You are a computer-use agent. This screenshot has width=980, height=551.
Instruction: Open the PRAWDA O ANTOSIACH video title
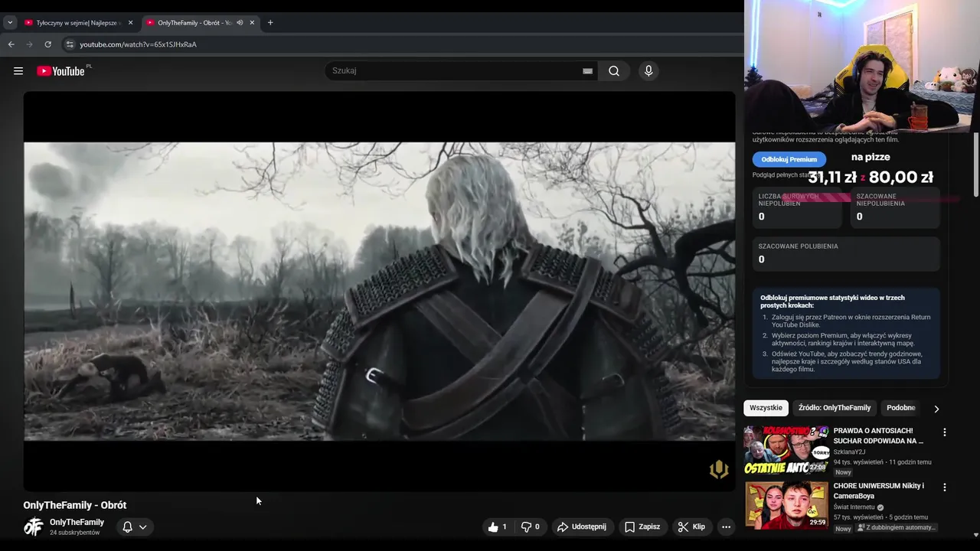(878, 435)
